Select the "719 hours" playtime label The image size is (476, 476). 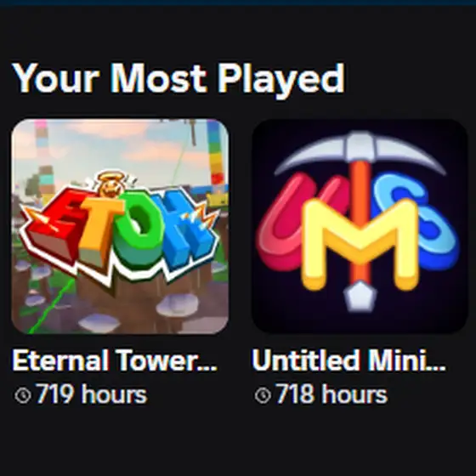pos(92,394)
